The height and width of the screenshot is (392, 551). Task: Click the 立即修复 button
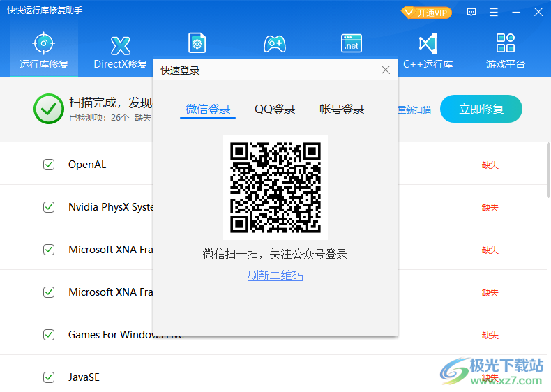tap(481, 109)
